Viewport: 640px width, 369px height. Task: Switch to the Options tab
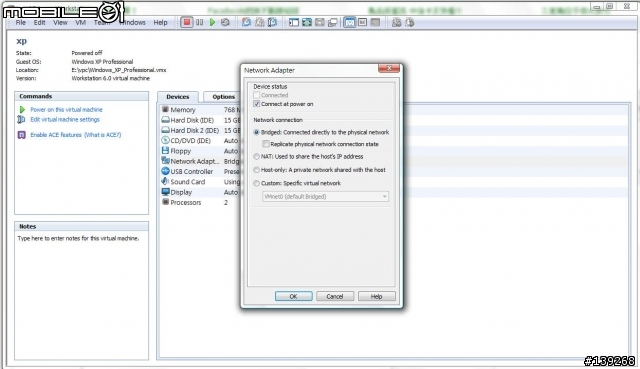pyautogui.click(x=223, y=97)
